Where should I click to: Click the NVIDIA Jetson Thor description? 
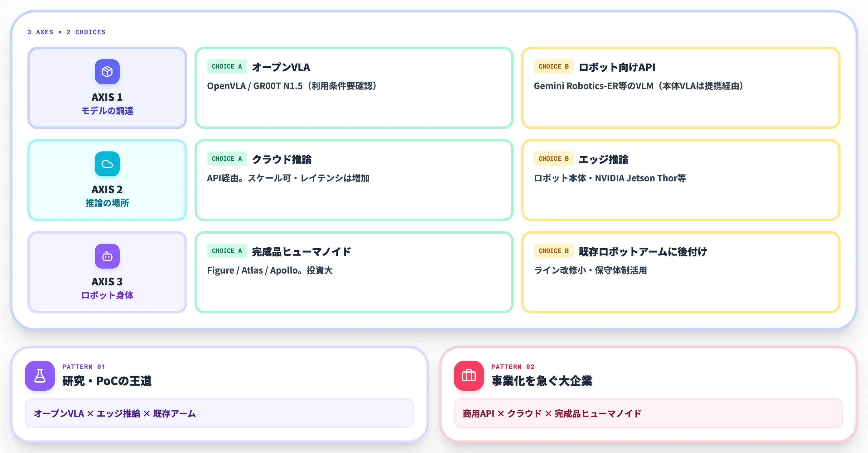[610, 179]
